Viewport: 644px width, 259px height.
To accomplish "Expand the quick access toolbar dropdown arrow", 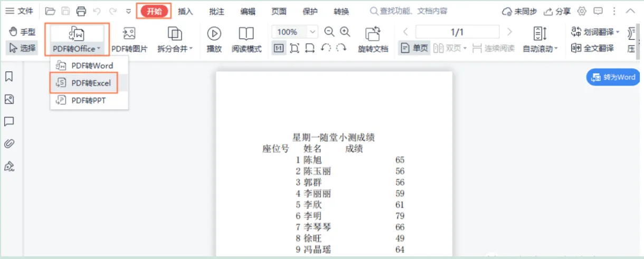I will (128, 12).
